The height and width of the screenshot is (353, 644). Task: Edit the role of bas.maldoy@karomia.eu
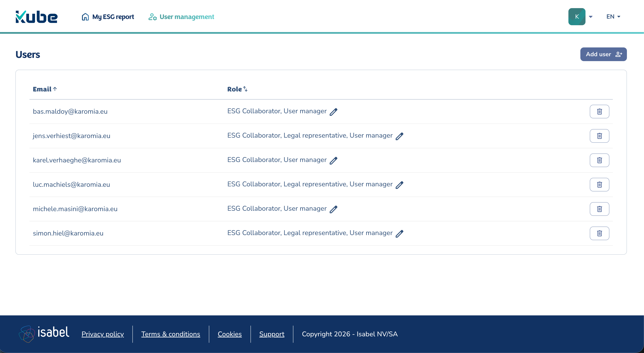pyautogui.click(x=334, y=112)
